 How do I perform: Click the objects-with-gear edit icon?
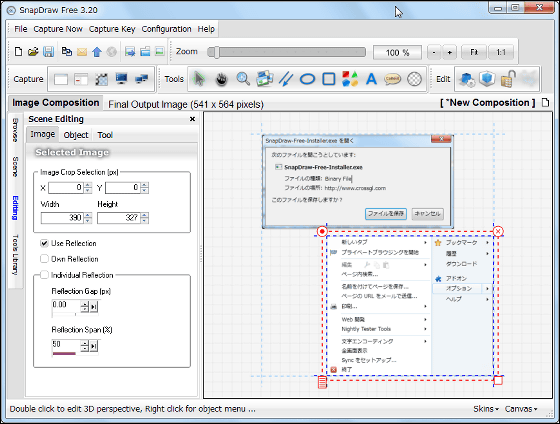pyautogui.click(x=467, y=79)
